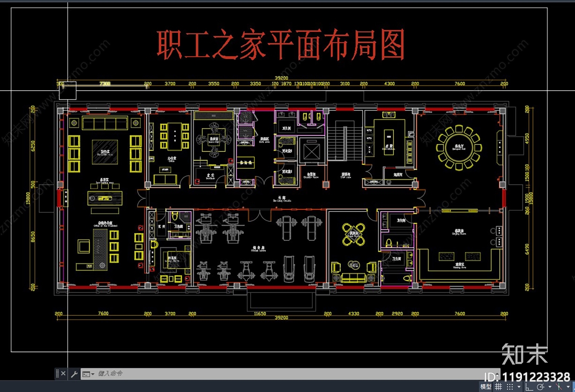Close the command line window
The height and width of the screenshot is (392, 575).
click(64, 374)
